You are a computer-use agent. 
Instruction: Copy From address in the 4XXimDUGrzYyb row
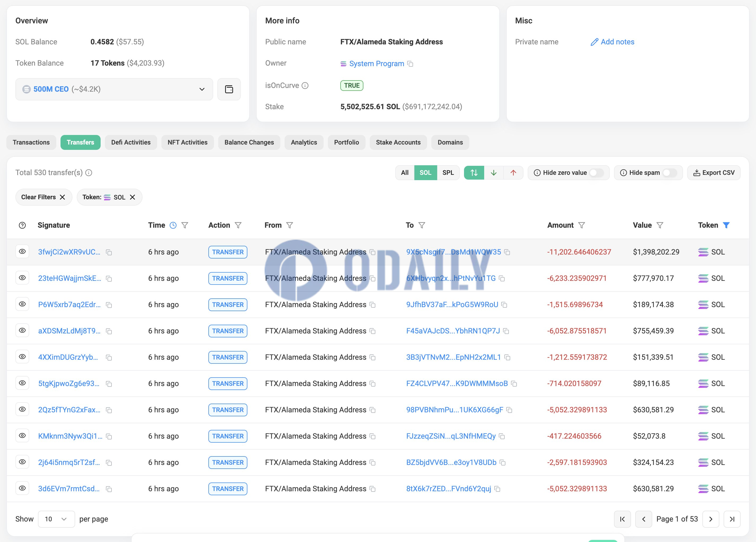coord(373,358)
